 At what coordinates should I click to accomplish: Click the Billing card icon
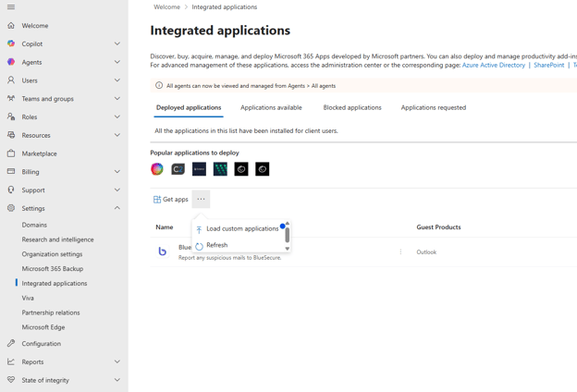point(11,171)
